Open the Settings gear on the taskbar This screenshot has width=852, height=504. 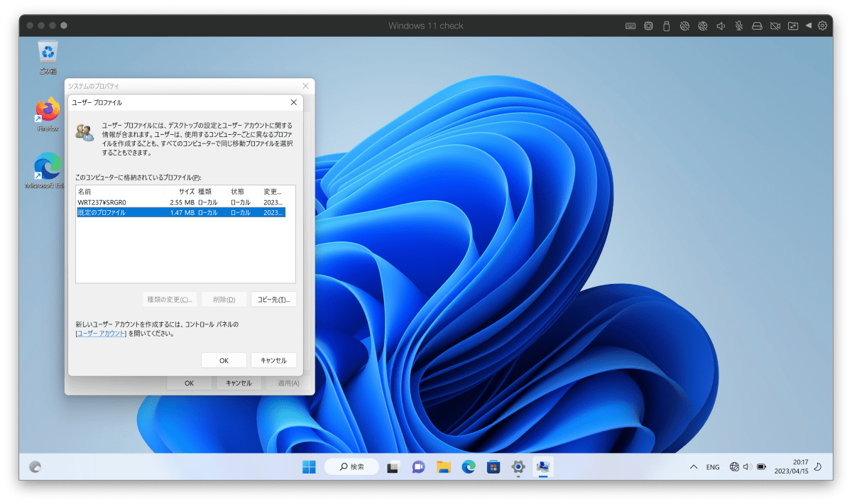click(518, 466)
